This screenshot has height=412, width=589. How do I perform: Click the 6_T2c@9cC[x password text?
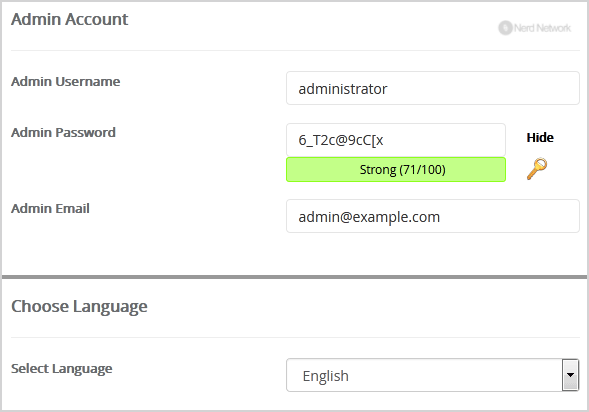pyautogui.click(x=341, y=140)
